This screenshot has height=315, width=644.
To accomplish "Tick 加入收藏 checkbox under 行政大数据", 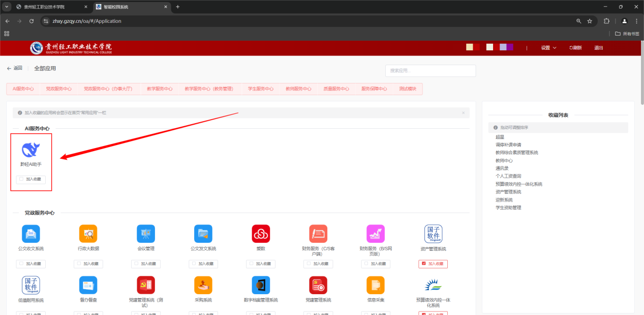I will pos(79,264).
